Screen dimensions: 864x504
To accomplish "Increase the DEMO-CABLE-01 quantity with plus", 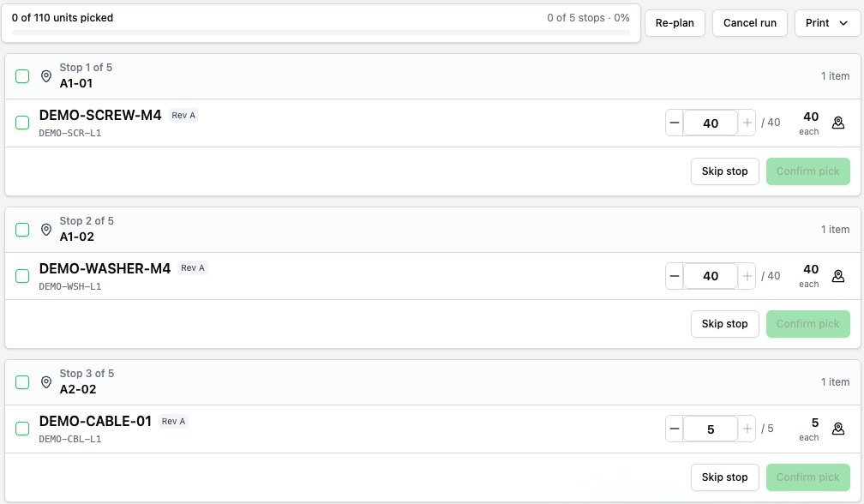I will click(x=747, y=429).
